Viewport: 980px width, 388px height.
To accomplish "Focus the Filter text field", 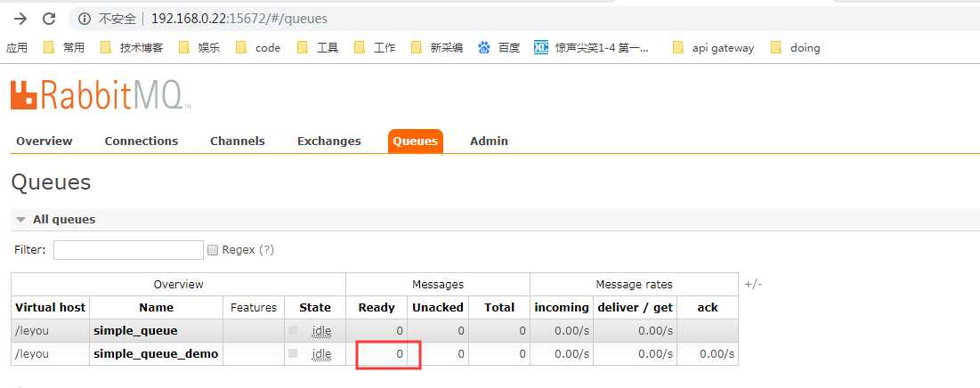I will (128, 250).
